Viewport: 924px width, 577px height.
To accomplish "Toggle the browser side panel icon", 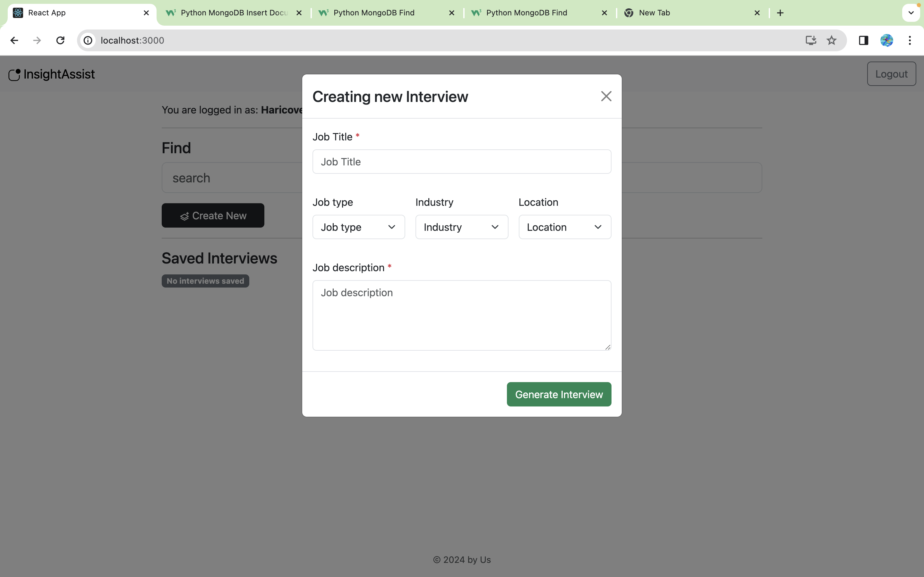I will [863, 40].
